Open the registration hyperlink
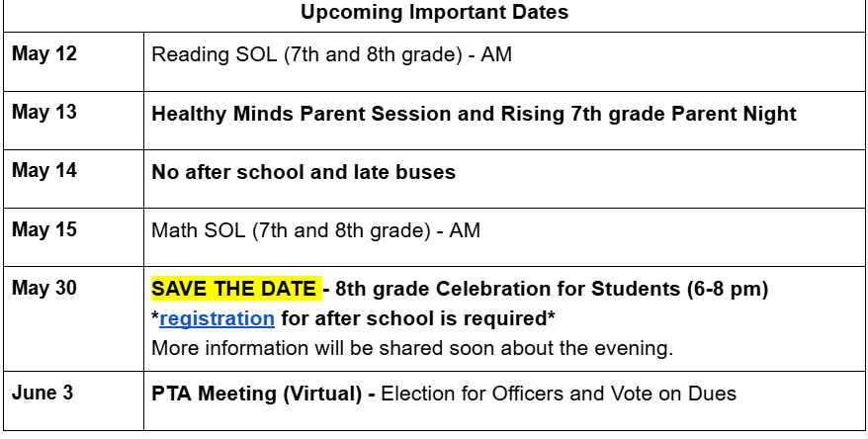This screenshot has width=868, height=439. point(217,318)
